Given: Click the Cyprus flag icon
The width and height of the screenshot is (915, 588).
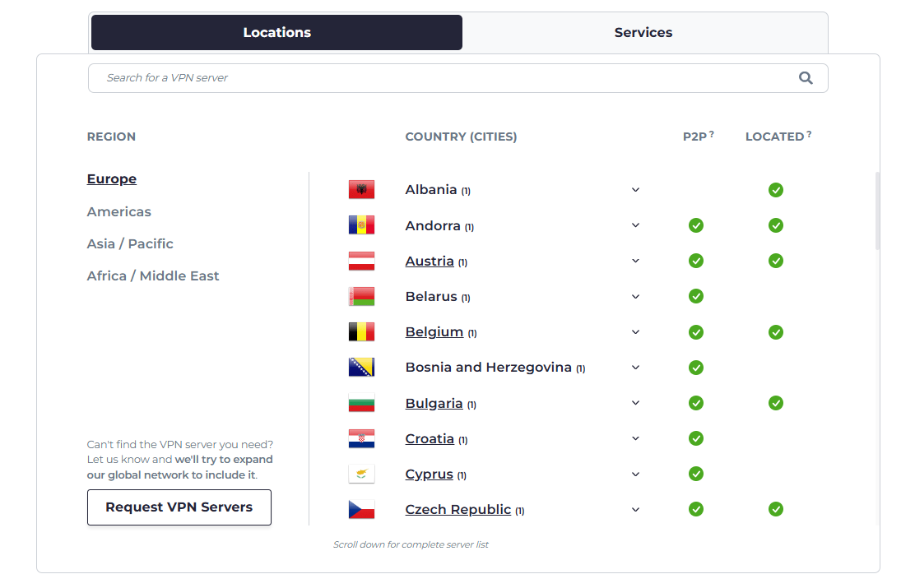Looking at the screenshot, I should point(361,475).
